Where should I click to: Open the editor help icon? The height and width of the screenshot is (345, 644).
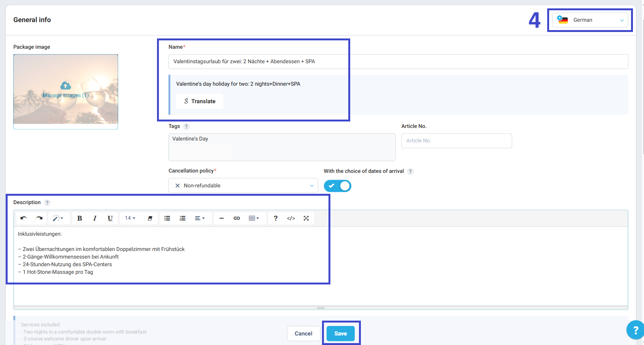(x=276, y=218)
